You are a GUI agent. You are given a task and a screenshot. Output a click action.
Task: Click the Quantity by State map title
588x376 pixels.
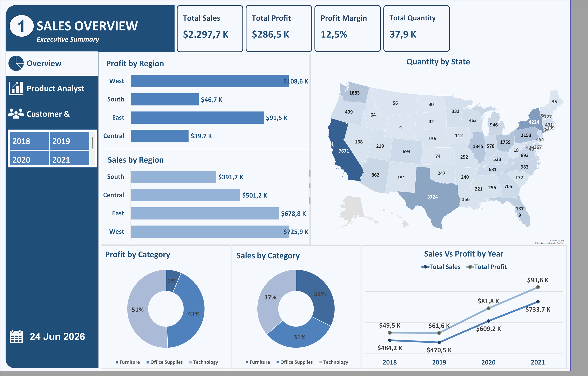[438, 62]
